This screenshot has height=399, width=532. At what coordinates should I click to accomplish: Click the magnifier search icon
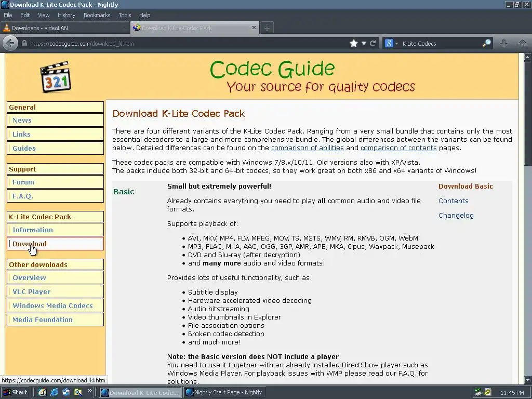(x=486, y=43)
